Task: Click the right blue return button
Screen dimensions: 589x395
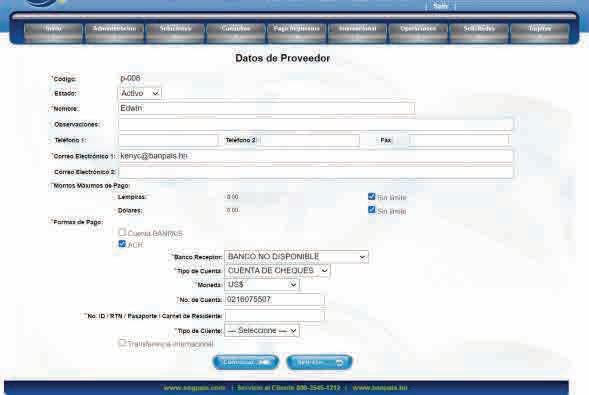Action: (319, 362)
